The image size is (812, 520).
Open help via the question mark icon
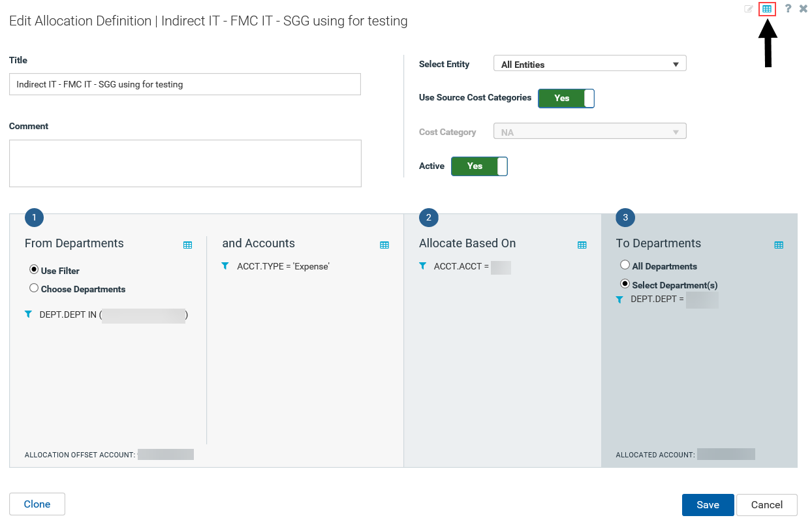click(788, 9)
